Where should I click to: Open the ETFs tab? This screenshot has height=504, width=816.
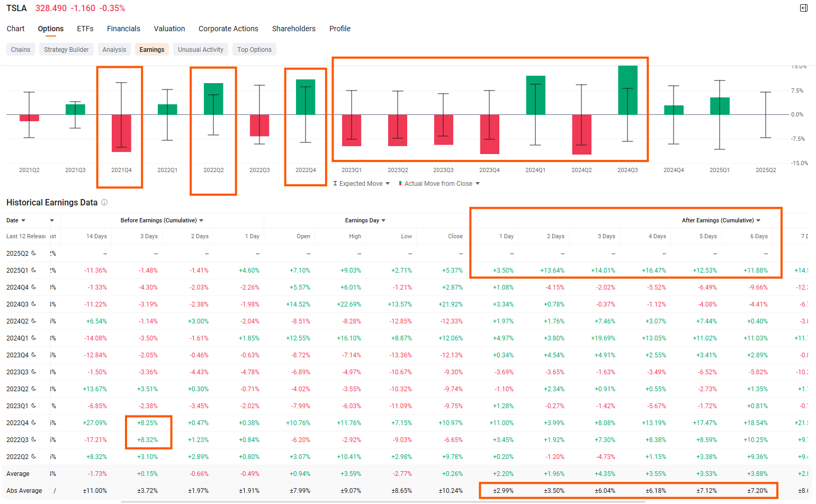pos(85,29)
